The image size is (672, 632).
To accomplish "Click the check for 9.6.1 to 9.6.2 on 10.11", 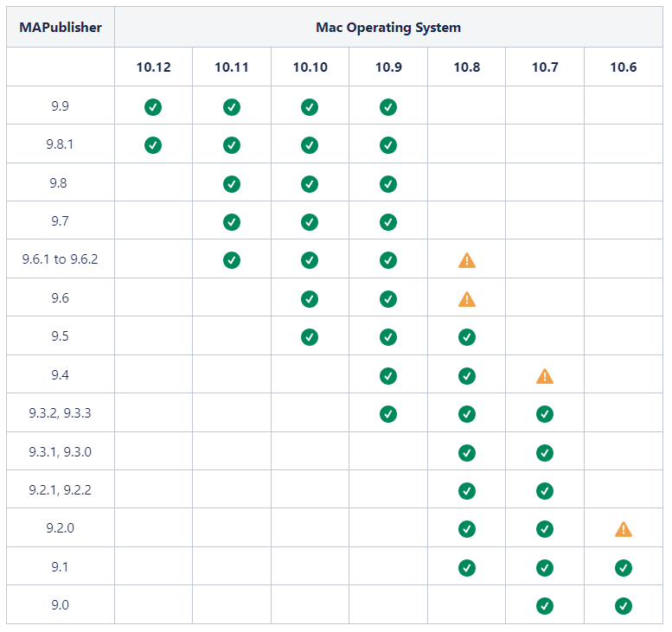I will pyautogui.click(x=232, y=260).
